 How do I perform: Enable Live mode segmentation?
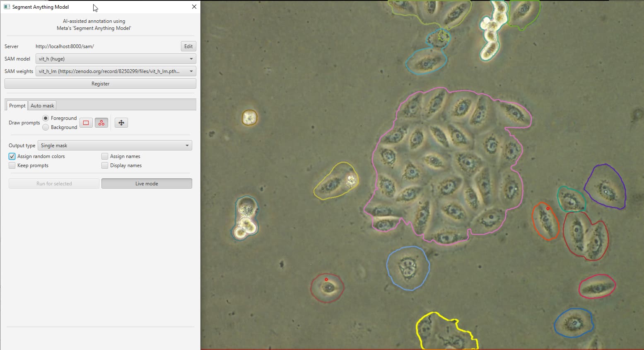[146, 183]
